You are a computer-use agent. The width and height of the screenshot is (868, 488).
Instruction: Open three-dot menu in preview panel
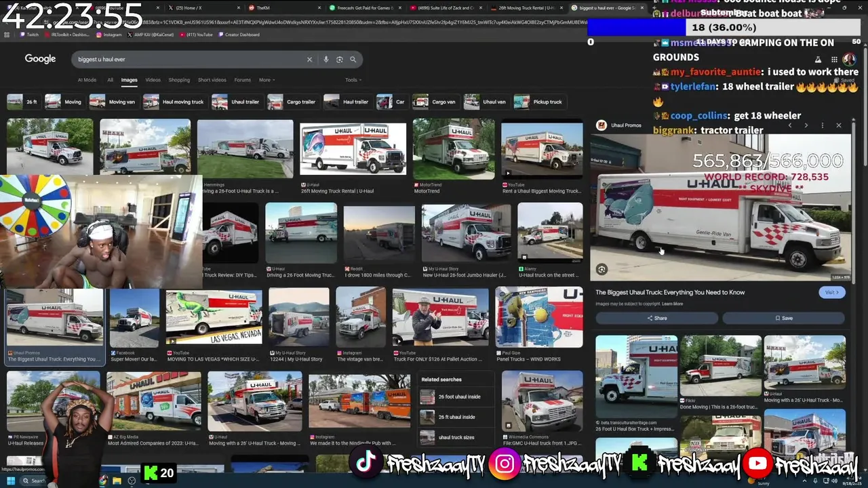(822, 125)
